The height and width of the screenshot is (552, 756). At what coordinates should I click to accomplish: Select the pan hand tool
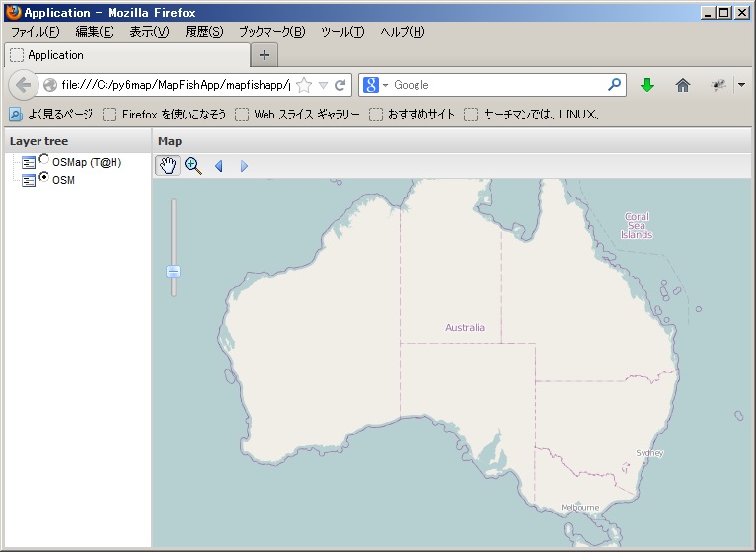(x=168, y=166)
